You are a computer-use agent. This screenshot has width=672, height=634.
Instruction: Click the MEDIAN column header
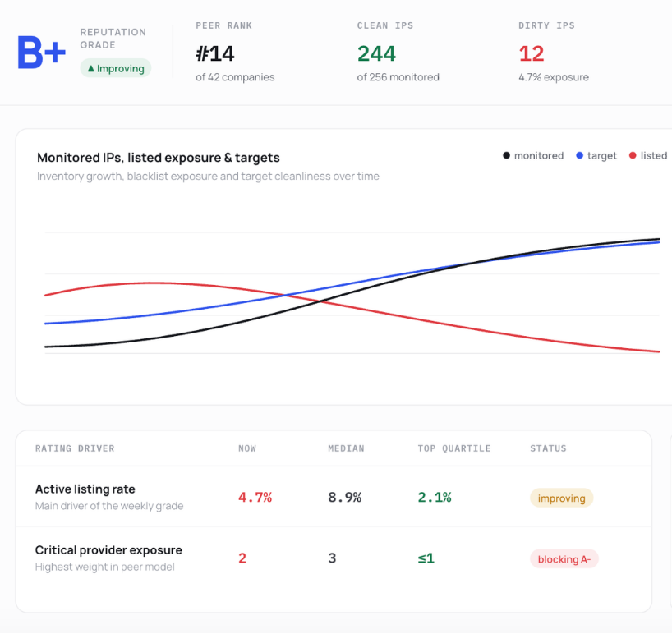[347, 448]
